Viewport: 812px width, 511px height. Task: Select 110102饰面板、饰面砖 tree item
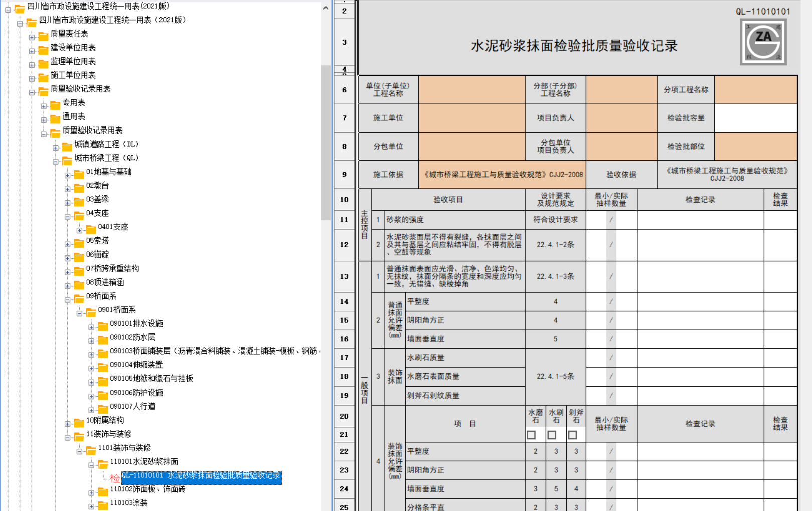coord(147,489)
